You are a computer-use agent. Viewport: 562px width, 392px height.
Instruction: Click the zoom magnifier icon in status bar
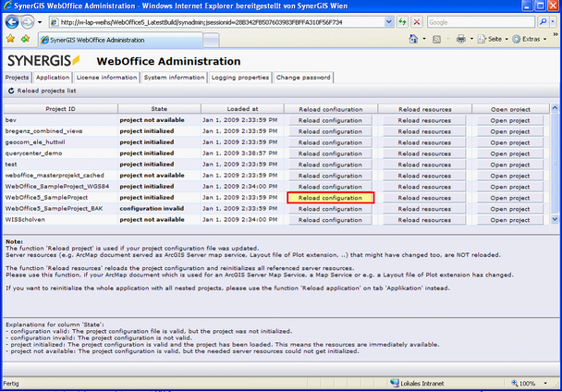tap(514, 383)
